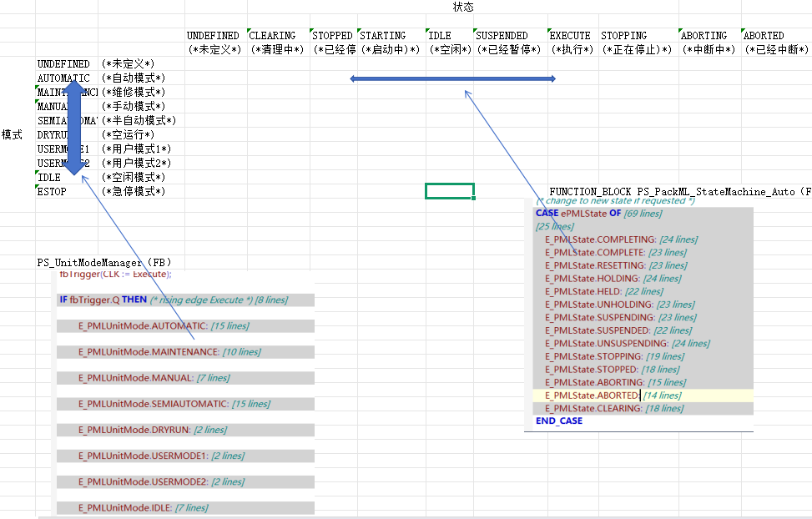Click the (*清理中*) cell
The width and height of the screenshot is (812, 519).
279,50
